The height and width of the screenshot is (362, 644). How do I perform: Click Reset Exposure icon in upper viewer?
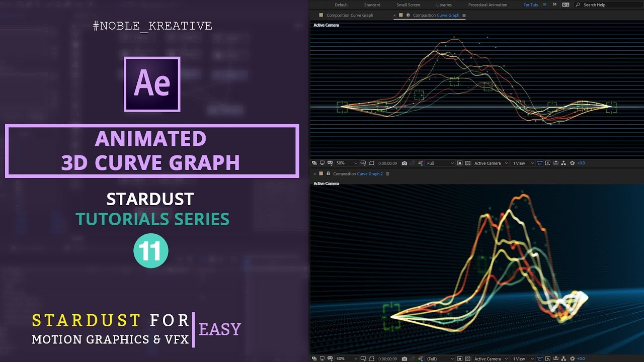(572, 163)
